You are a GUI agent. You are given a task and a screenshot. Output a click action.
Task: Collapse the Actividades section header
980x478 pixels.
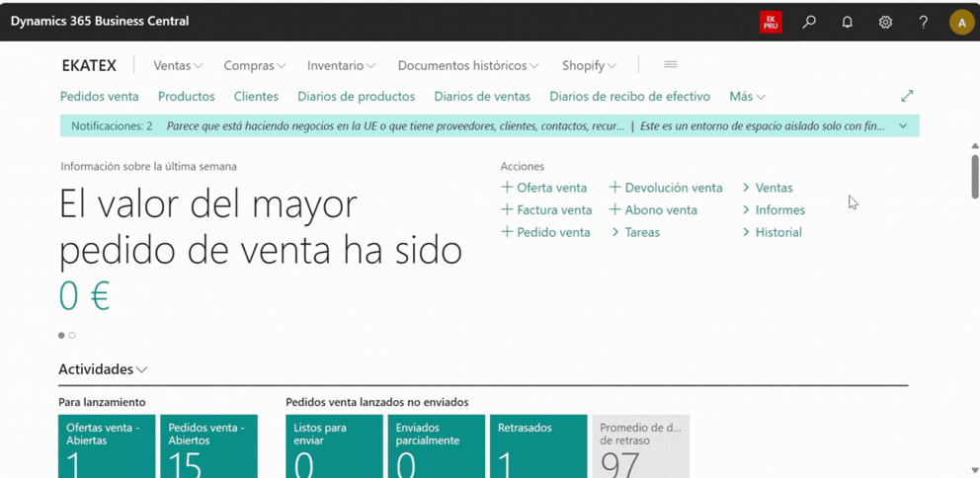[x=103, y=369]
